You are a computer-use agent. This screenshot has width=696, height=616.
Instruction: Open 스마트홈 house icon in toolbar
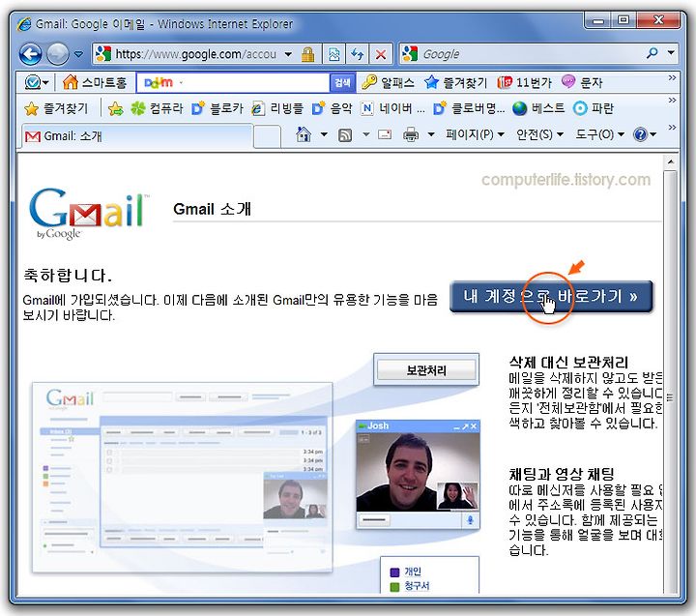point(95,82)
